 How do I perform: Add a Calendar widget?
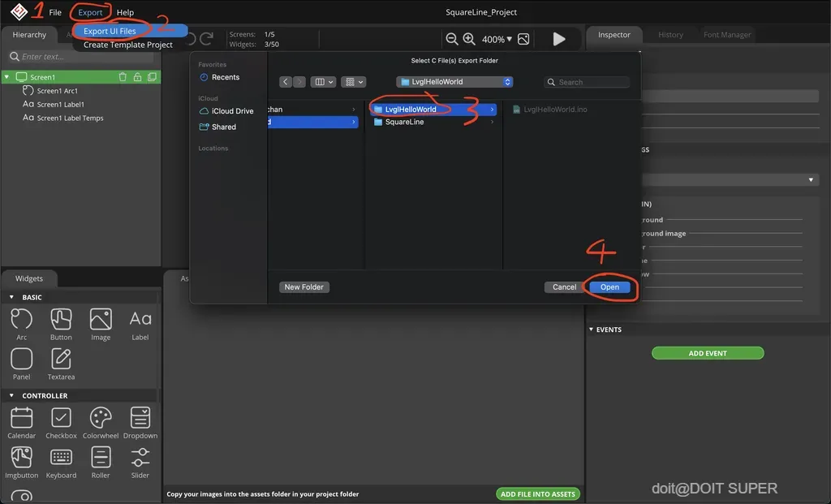coord(21,423)
